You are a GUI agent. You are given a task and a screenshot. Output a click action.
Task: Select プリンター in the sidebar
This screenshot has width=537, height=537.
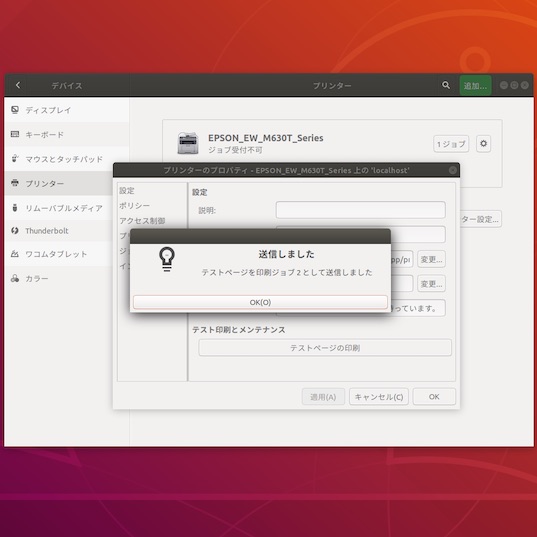(x=59, y=183)
